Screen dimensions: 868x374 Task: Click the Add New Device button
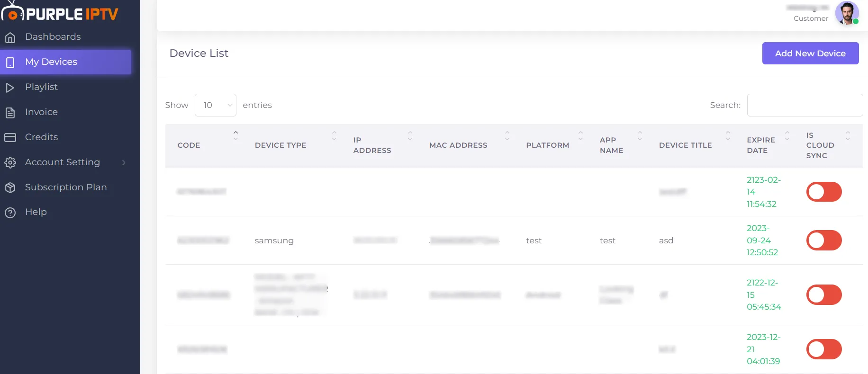[x=810, y=53]
